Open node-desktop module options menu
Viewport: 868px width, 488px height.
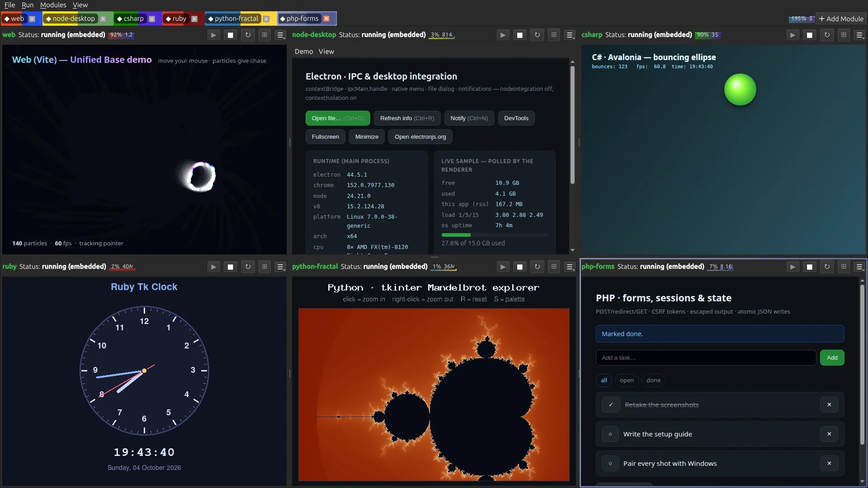(x=570, y=35)
